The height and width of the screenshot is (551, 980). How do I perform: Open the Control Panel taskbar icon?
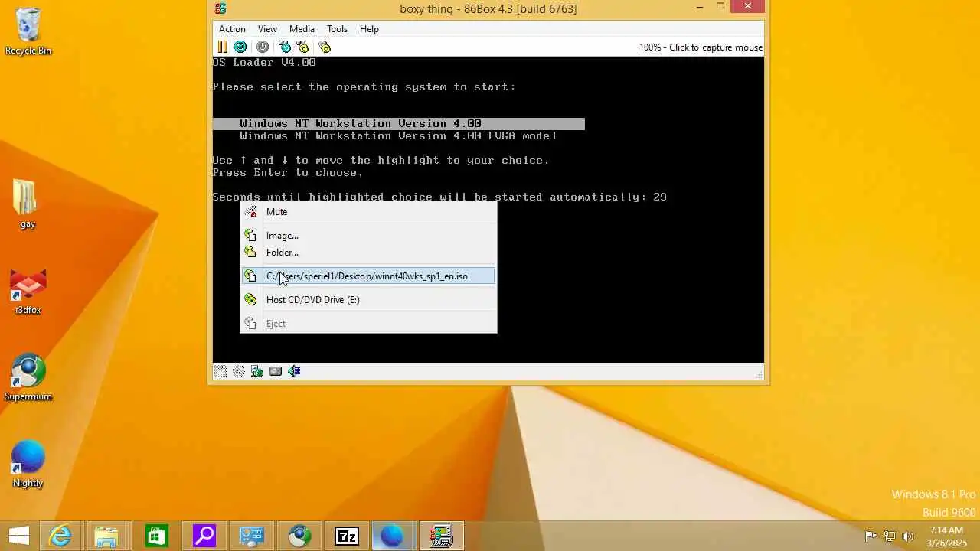pyautogui.click(x=252, y=536)
